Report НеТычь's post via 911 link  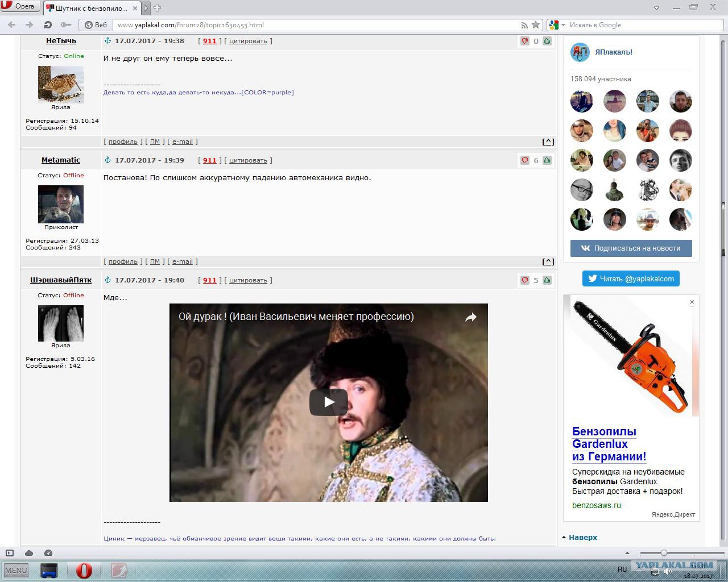click(x=210, y=41)
